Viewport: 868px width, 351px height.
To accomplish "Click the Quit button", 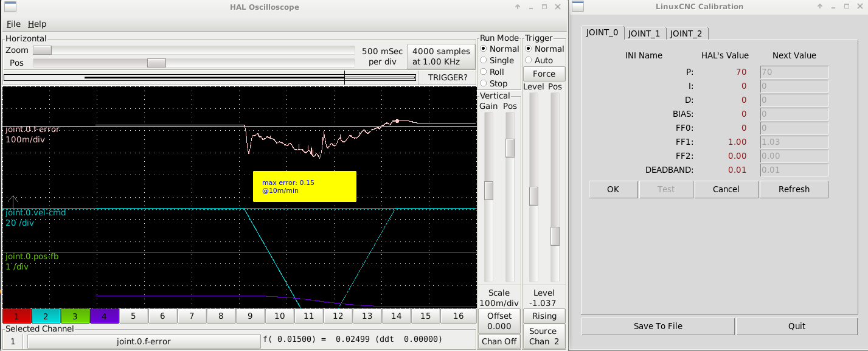I will [797, 326].
